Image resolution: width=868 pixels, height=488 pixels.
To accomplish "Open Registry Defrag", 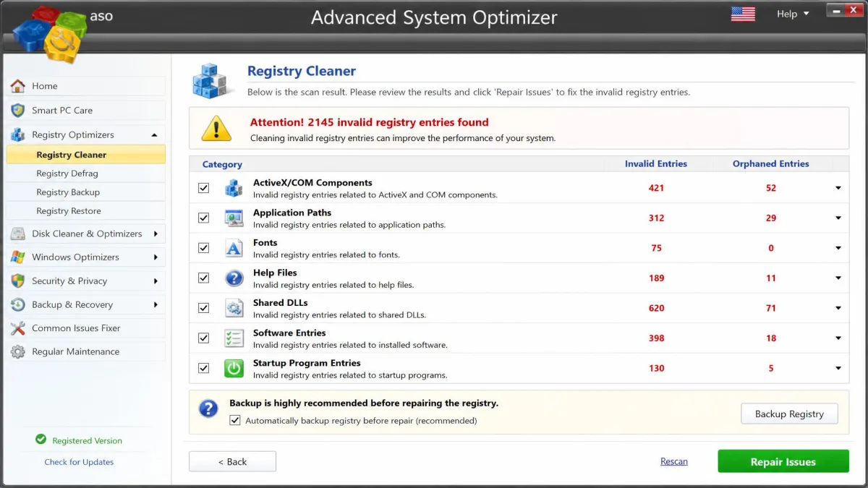I will (x=86, y=174).
